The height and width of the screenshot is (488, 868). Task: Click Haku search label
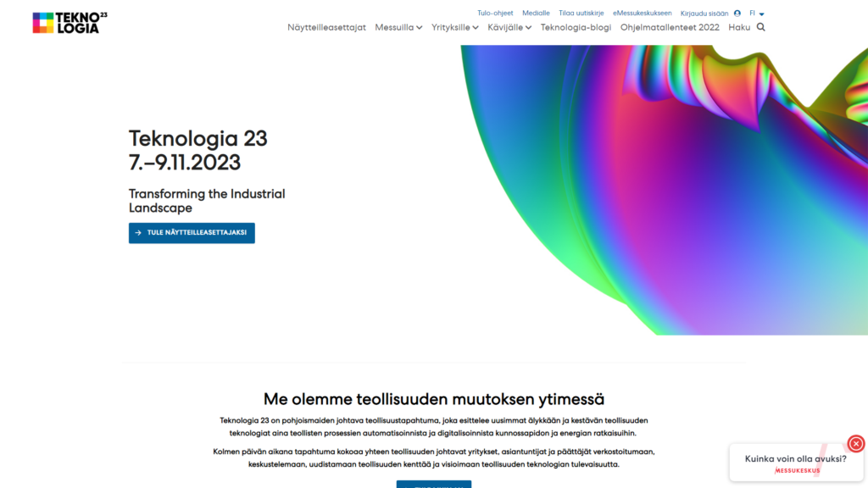[x=739, y=27]
